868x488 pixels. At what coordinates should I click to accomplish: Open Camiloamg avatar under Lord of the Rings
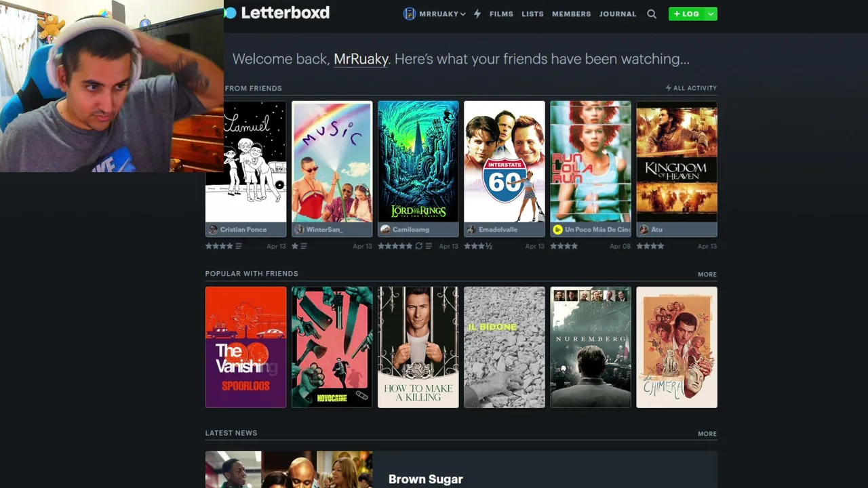[385, 230]
